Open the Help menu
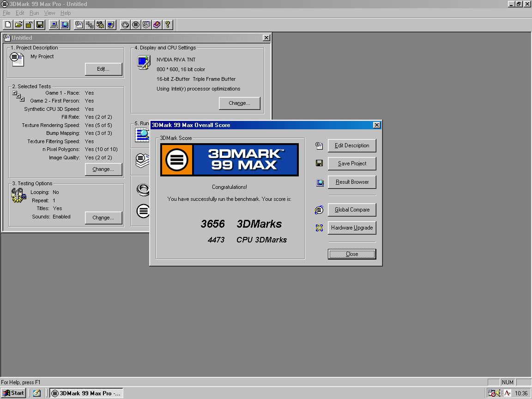This screenshot has width=532, height=399. 66,13
